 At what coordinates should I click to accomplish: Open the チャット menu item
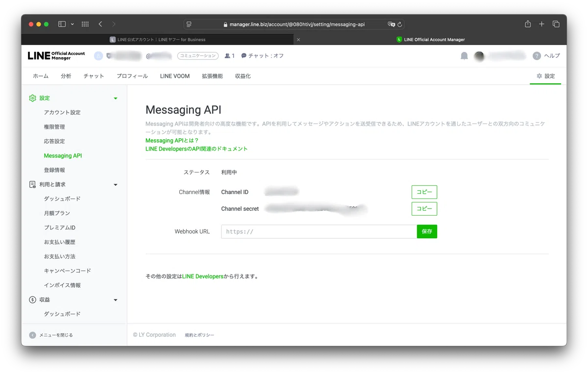pyautogui.click(x=94, y=76)
